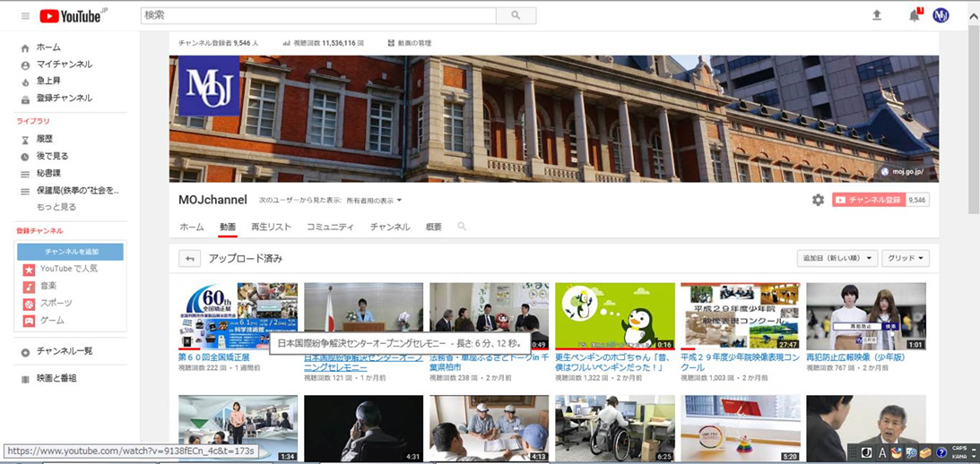Open 第６０回全国矯正展 video title link
This screenshot has width=980, height=464.
click(214, 357)
